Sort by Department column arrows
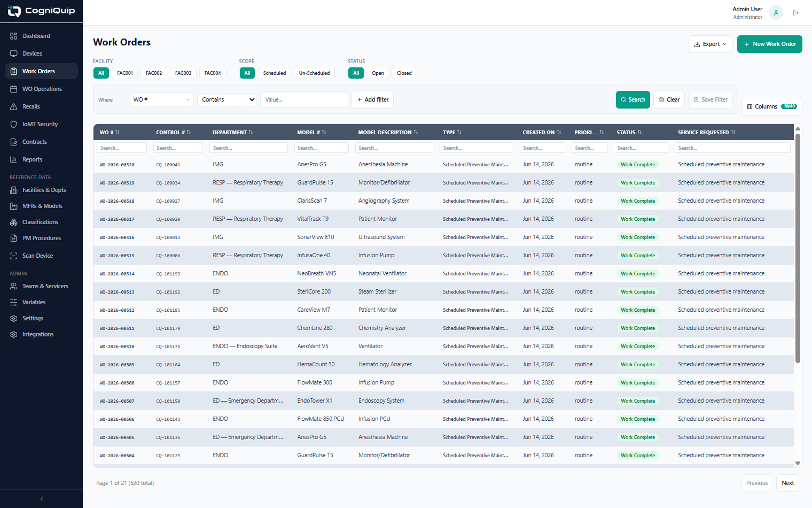812x508 pixels. pos(251,132)
